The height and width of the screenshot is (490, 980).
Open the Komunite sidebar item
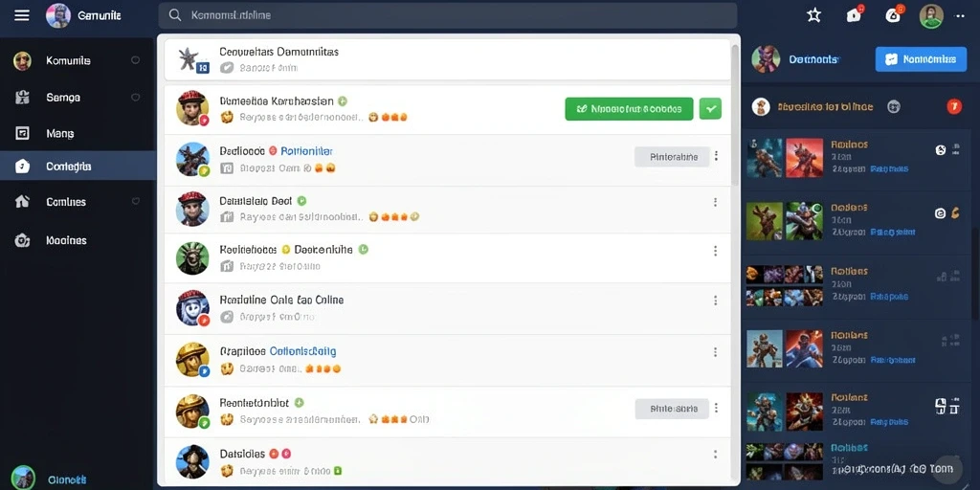pos(78,60)
